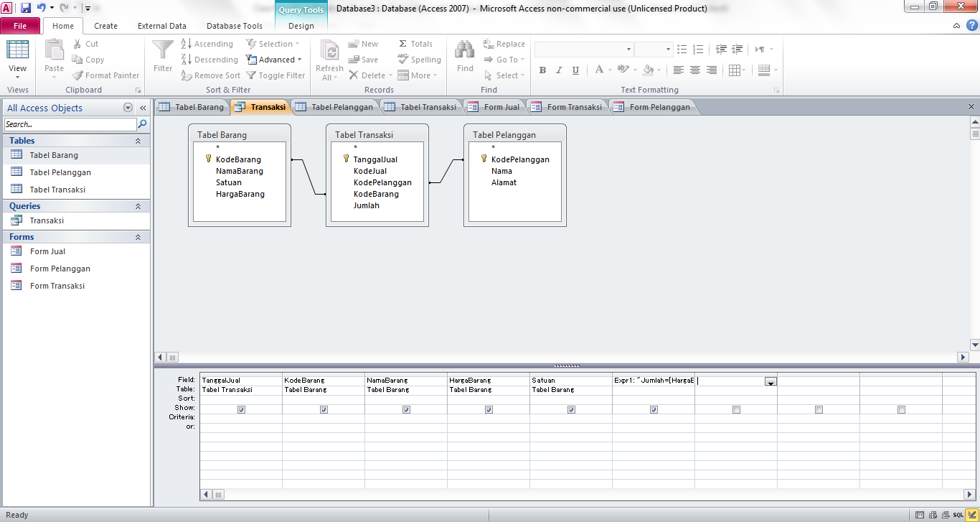Uncheck Show box for Satuan column
980x522 pixels.
point(571,410)
